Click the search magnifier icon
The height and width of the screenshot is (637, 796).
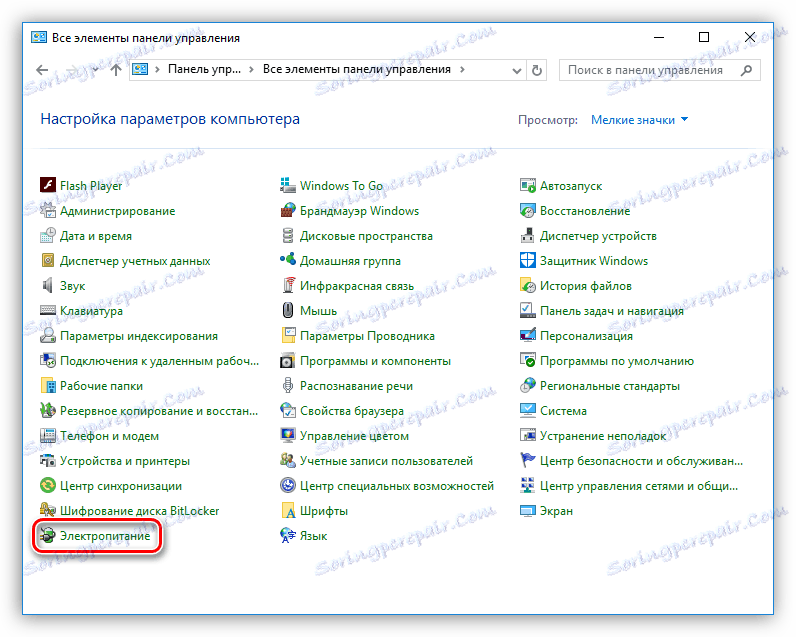pyautogui.click(x=746, y=70)
